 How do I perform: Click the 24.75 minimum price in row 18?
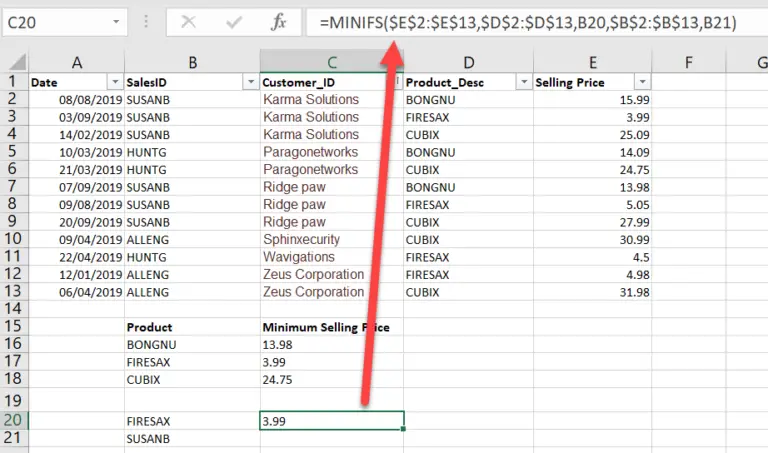[x=332, y=380]
